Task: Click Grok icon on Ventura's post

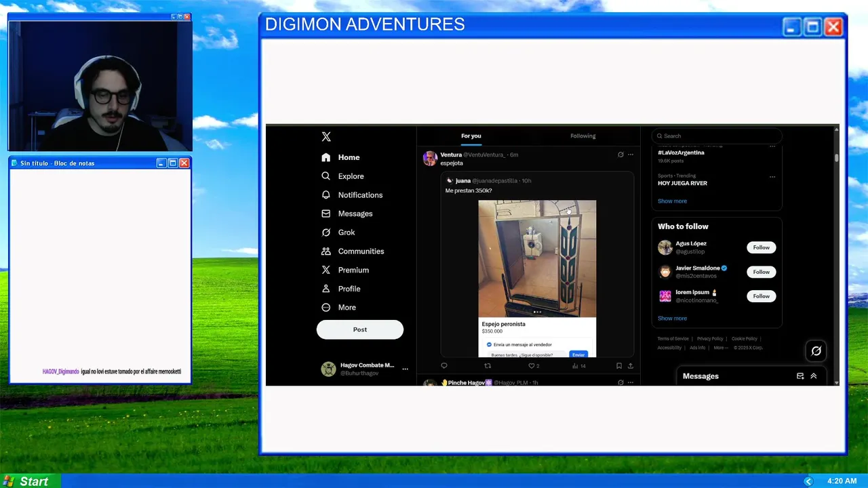Action: point(620,155)
